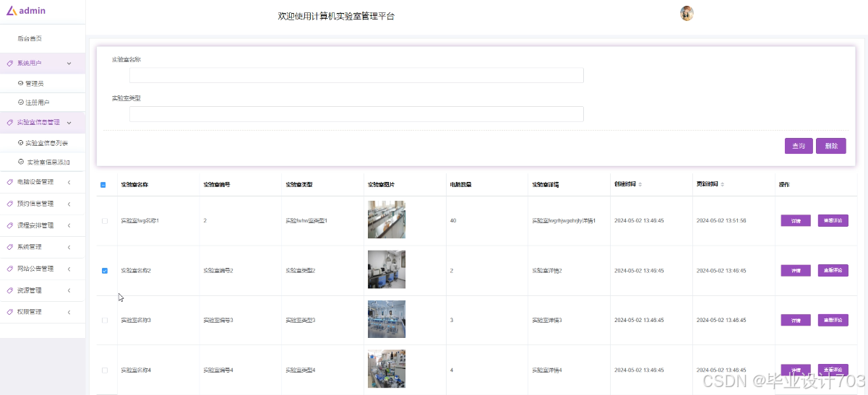This screenshot has width=868, height=395.
Task: Select the cell 实验室类型3
Action: (301, 320)
